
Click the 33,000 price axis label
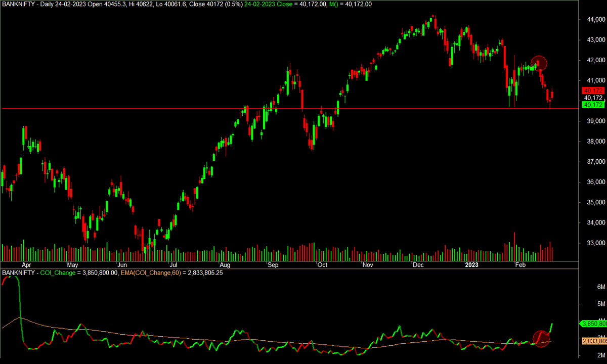[595, 243]
